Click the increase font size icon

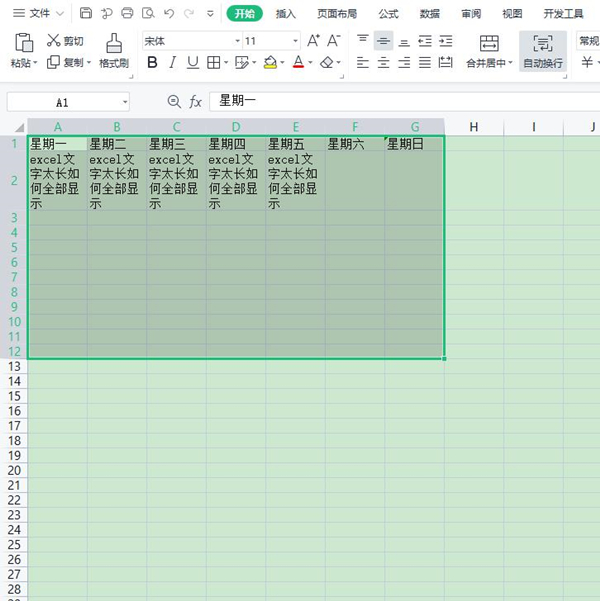pyautogui.click(x=313, y=41)
